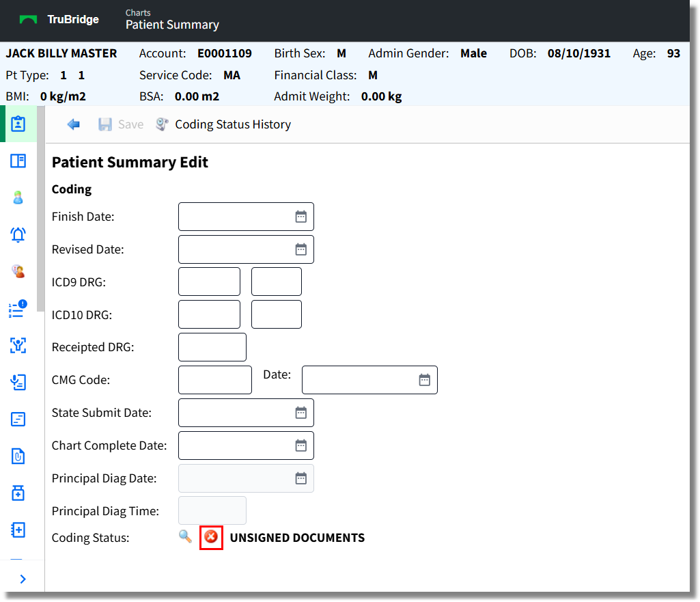Click the Chart Complete Date field
The width and height of the screenshot is (700, 602).
246,446
